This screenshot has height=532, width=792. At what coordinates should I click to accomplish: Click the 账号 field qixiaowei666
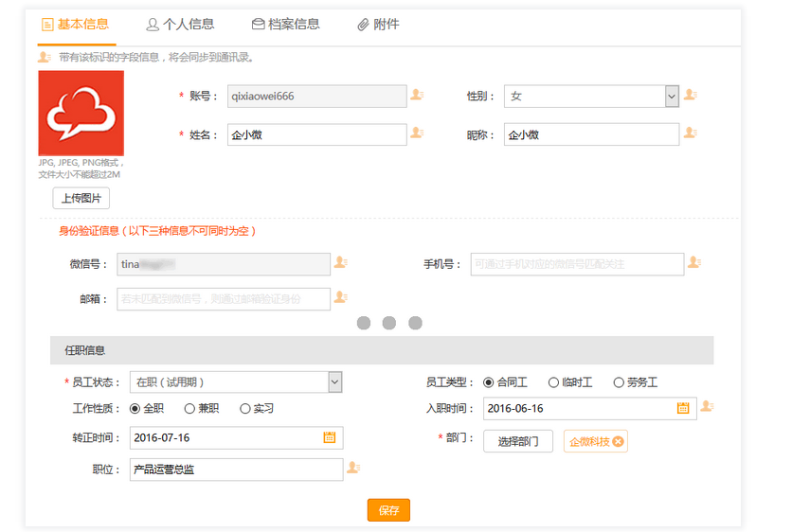coord(316,96)
